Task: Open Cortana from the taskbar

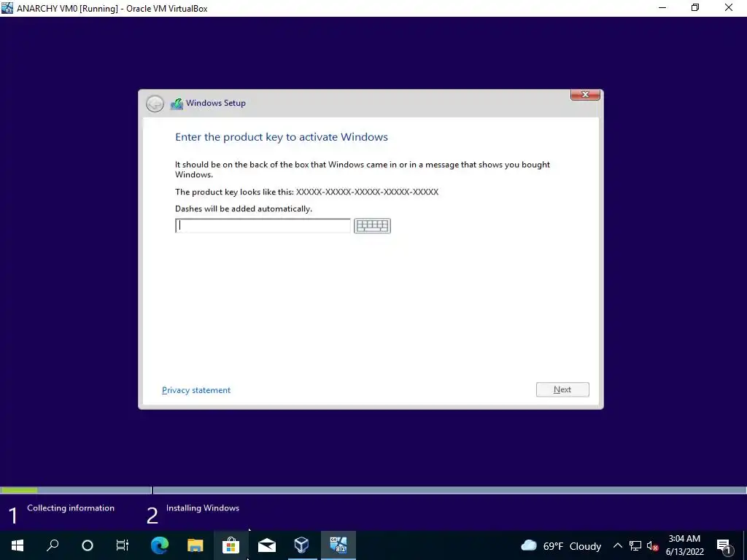Action: [x=88, y=545]
